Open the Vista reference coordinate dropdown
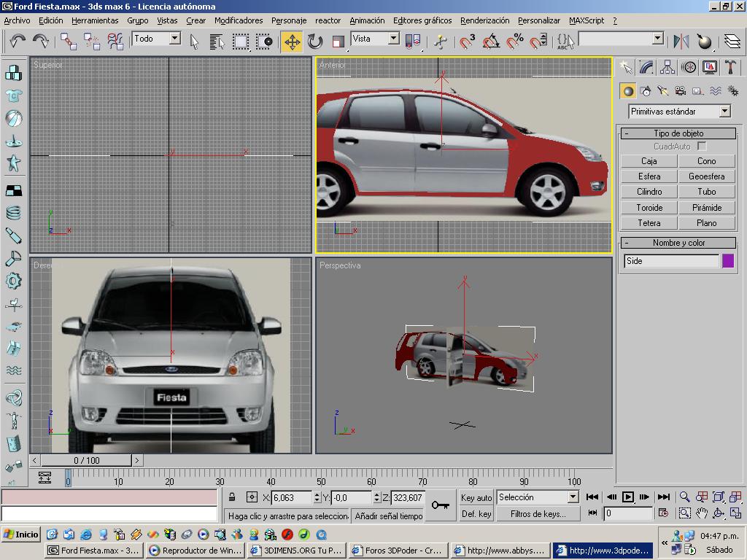 pyautogui.click(x=393, y=39)
